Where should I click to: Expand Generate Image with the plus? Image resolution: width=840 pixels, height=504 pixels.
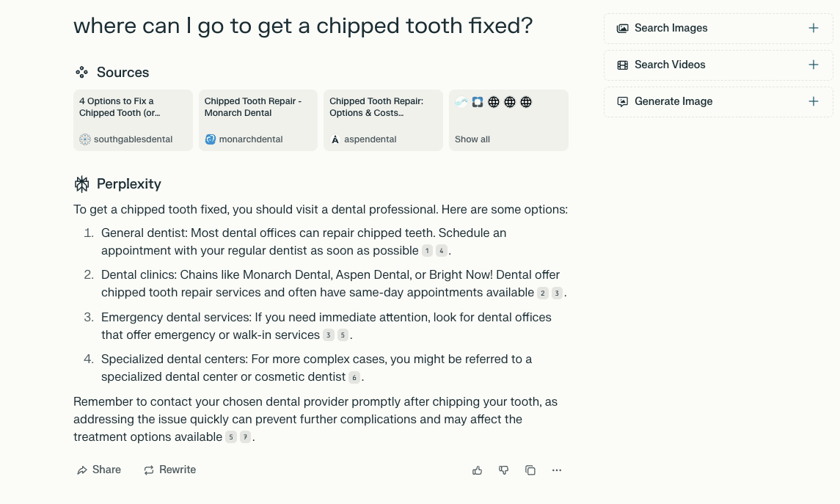pyautogui.click(x=814, y=102)
